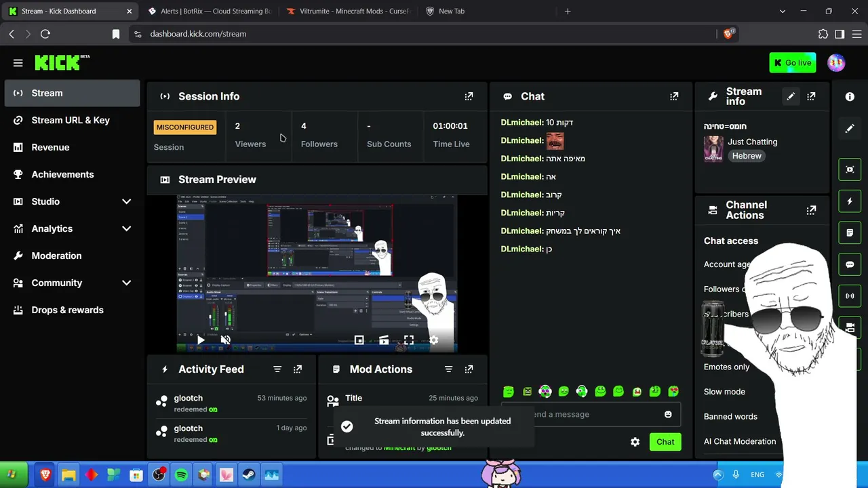Viewport: 868px width, 488px height.
Task: Click the MISCONFIGURED session badge
Action: [x=185, y=127]
